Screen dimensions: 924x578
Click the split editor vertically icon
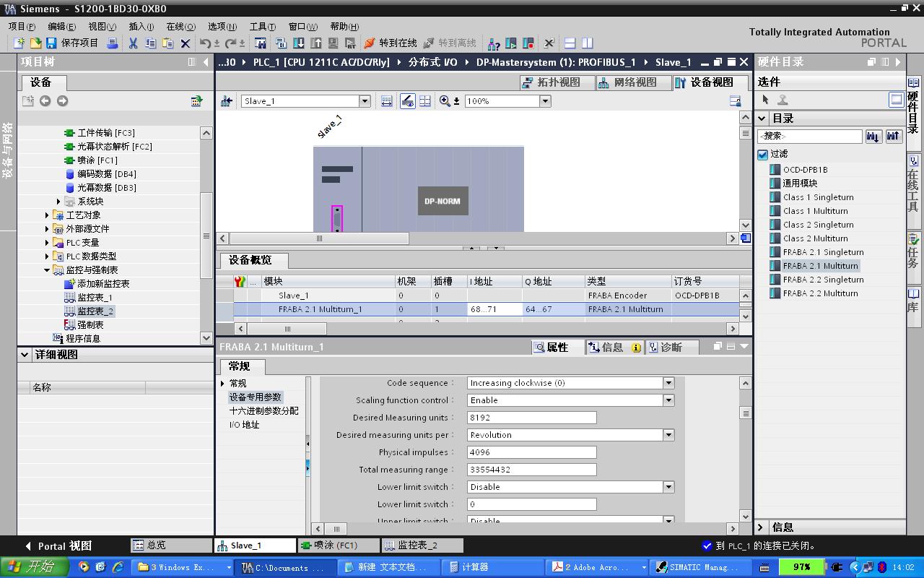[587, 43]
